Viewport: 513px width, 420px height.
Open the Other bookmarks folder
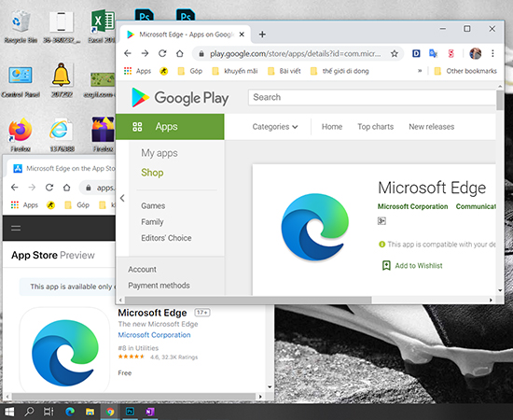click(x=465, y=71)
